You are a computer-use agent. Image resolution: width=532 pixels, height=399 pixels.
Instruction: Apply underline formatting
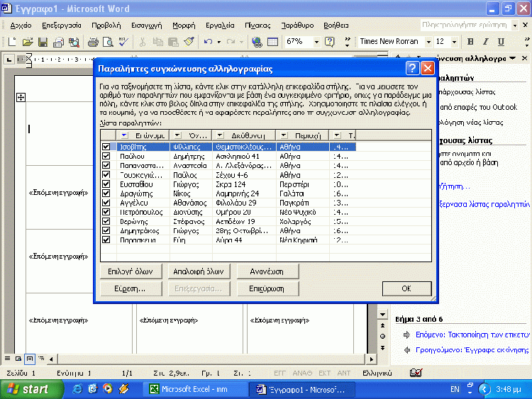point(501,42)
